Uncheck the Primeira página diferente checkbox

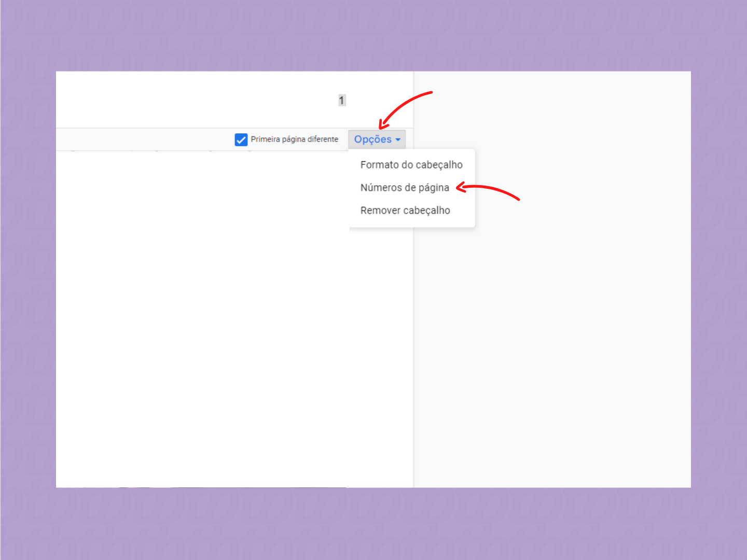coord(241,139)
